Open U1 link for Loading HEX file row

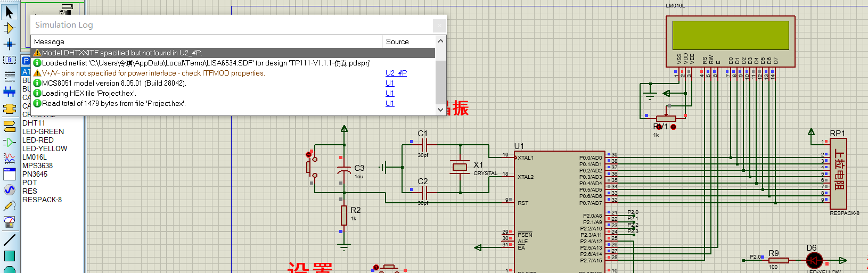390,93
